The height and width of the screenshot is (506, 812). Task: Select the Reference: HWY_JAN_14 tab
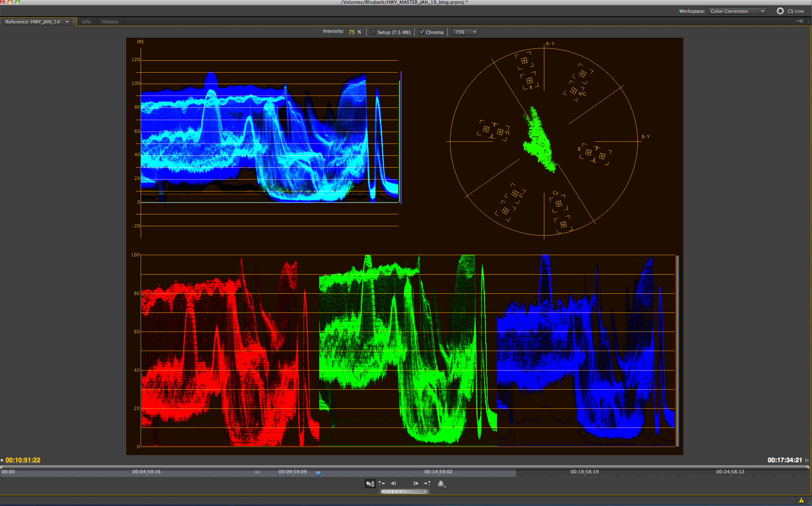coord(33,22)
